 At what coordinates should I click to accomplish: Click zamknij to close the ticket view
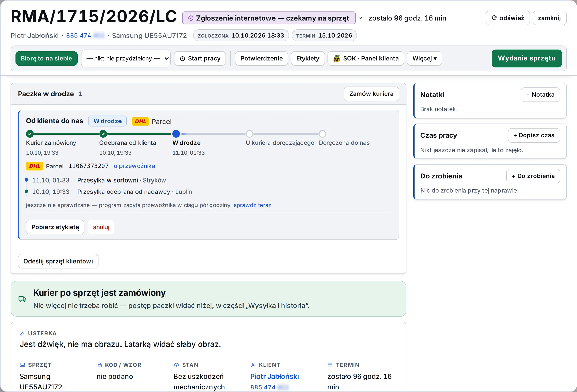(x=550, y=18)
